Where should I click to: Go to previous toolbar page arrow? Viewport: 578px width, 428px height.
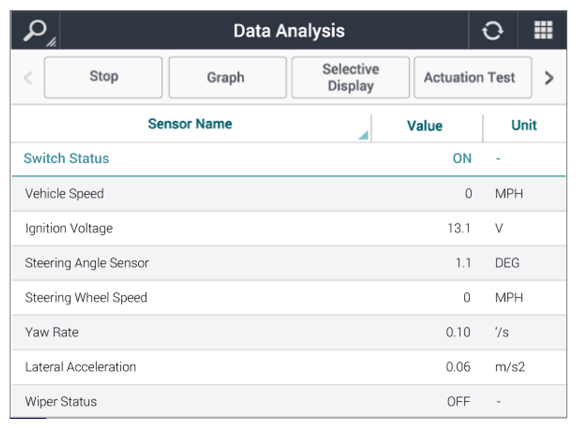[28, 78]
